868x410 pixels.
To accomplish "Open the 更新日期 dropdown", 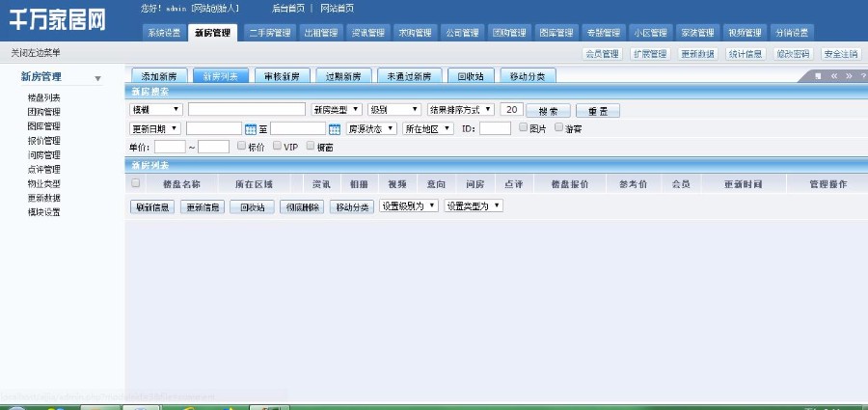I will (155, 128).
